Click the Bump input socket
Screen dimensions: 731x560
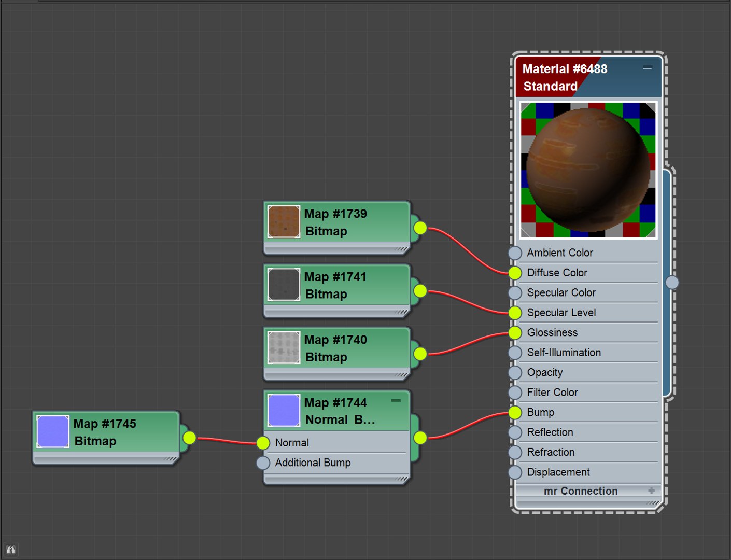[x=515, y=413]
